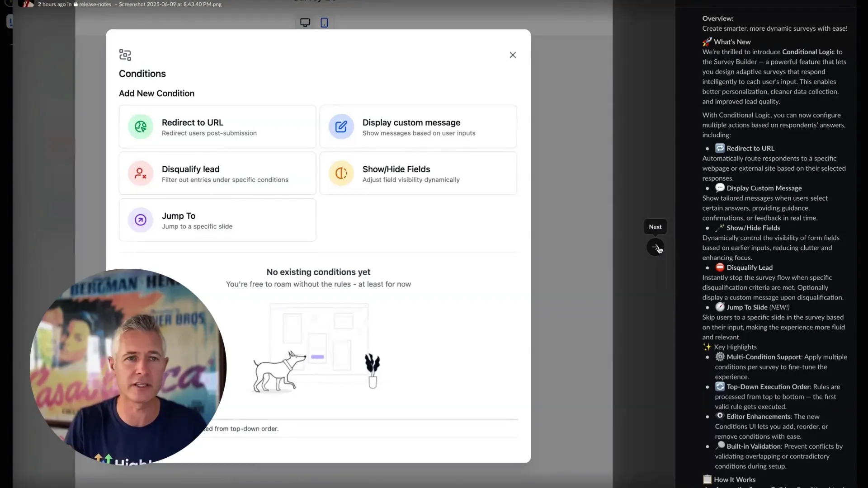Click 'Multi-Condition Support' highlight text

coord(764,357)
